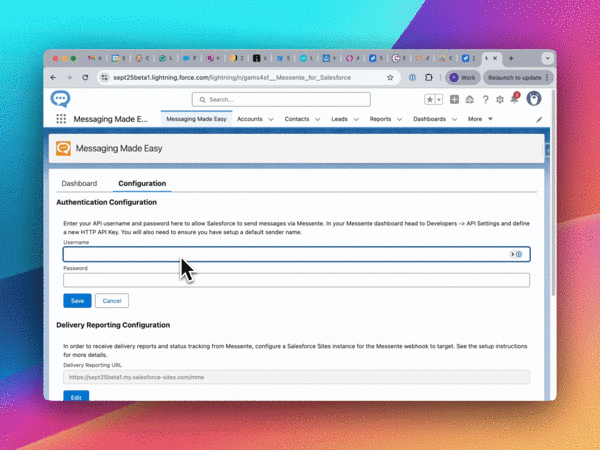Click the browser reload button
This screenshot has height=450, width=600.
86,77
